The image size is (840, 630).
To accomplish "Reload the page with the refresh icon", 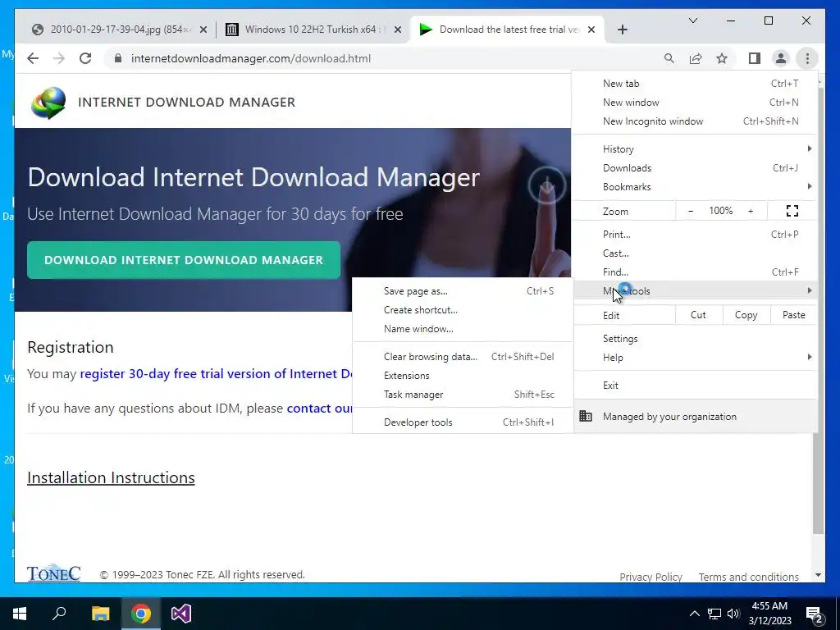I will 85,58.
